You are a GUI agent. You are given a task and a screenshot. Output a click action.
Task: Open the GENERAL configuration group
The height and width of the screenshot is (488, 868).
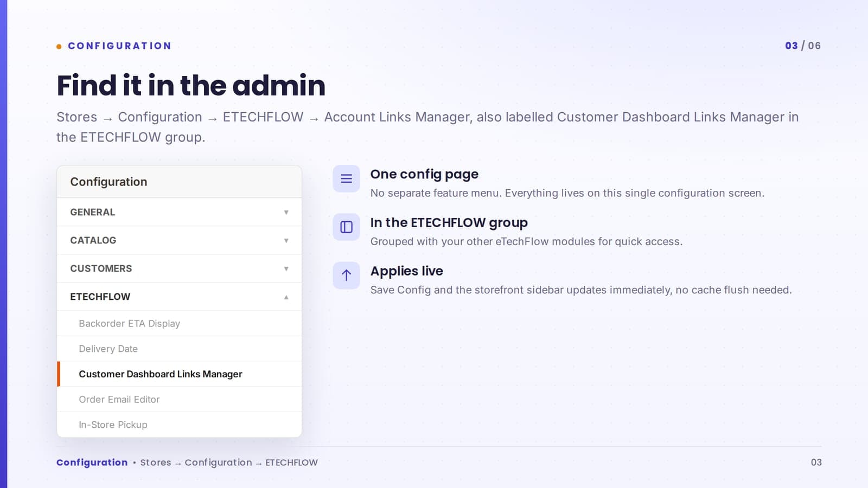click(179, 212)
